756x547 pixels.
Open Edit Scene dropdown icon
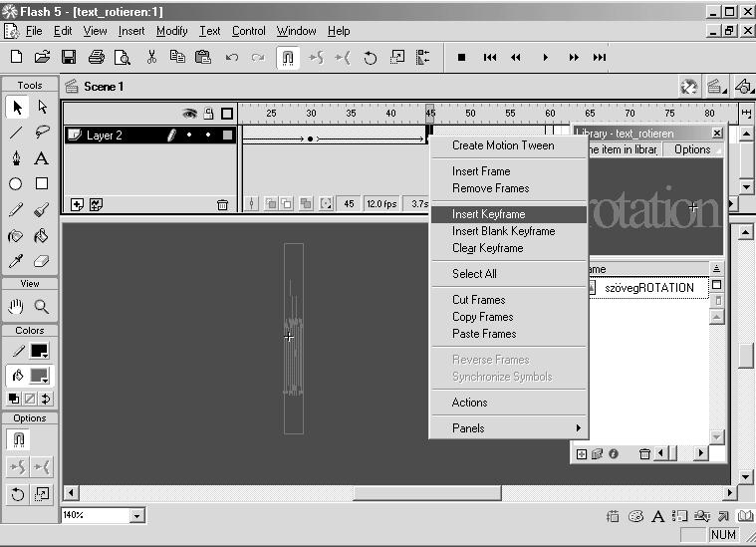click(x=716, y=87)
